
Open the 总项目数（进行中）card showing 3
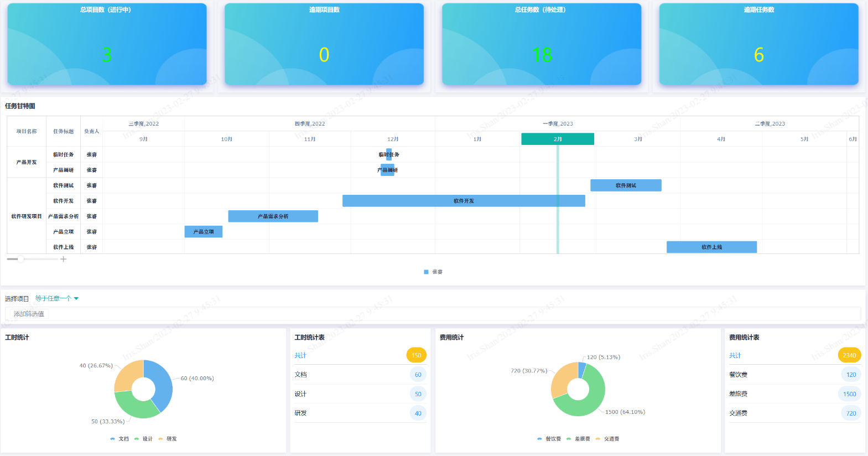click(107, 44)
